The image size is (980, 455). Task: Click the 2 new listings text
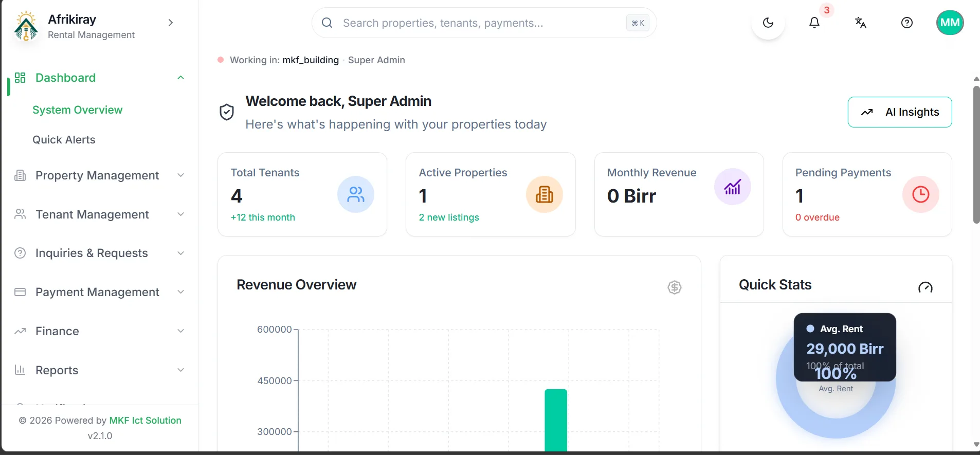(x=449, y=217)
